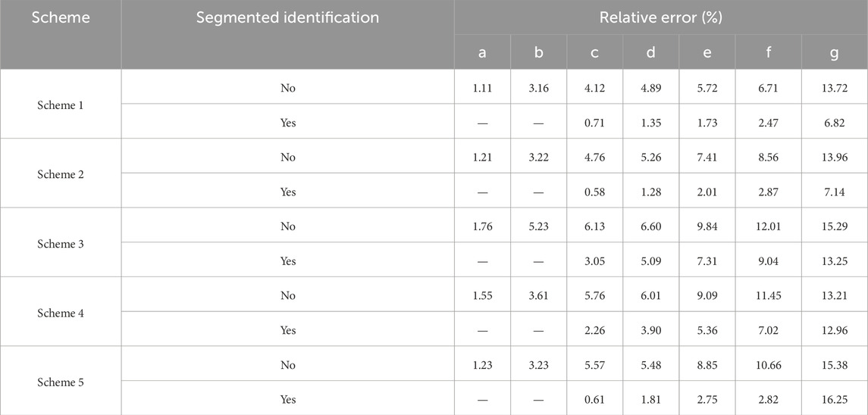The width and height of the screenshot is (868, 415).
Task: Select the cell showing 0.58
Action: 594,192
